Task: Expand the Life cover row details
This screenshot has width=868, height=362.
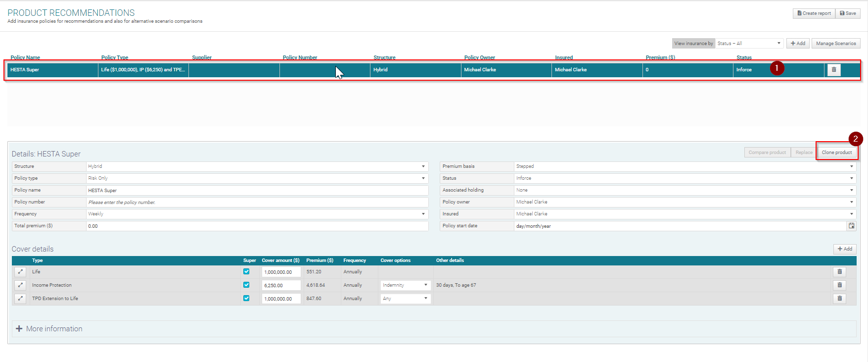Action: click(20, 272)
